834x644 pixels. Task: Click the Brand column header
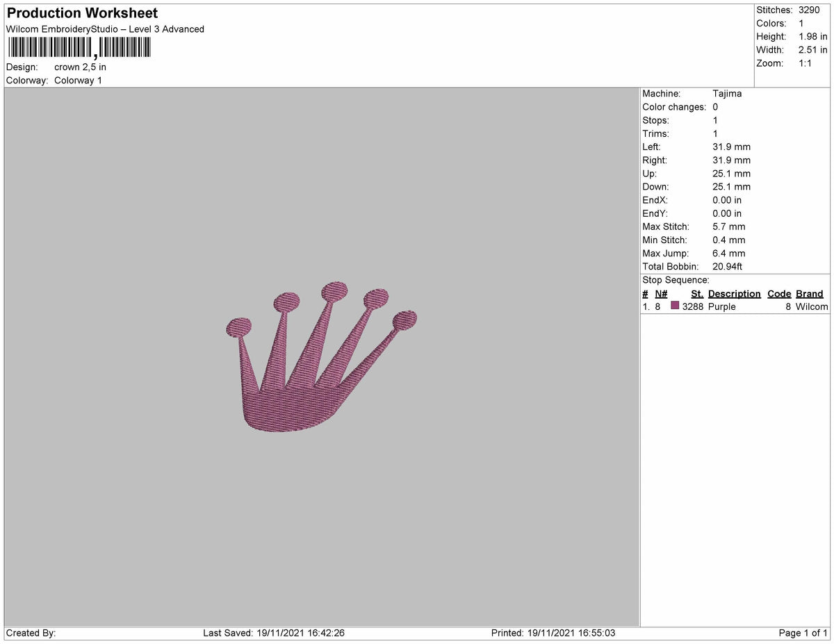[x=809, y=294]
